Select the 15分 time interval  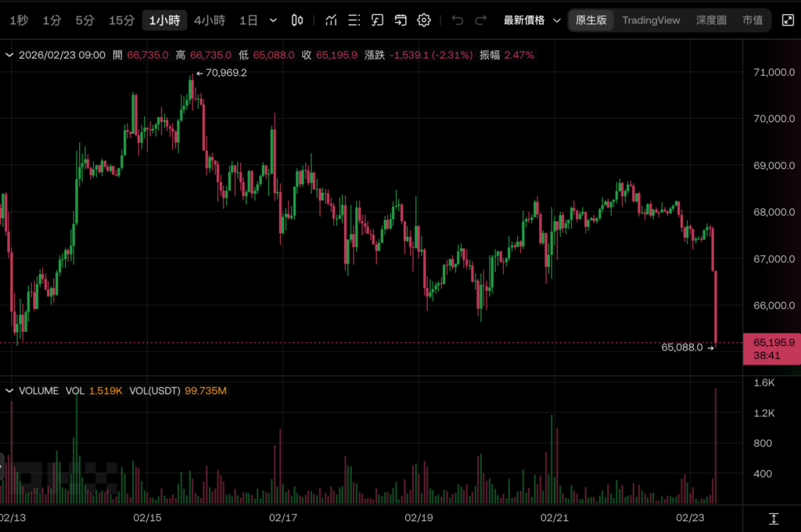click(x=121, y=20)
